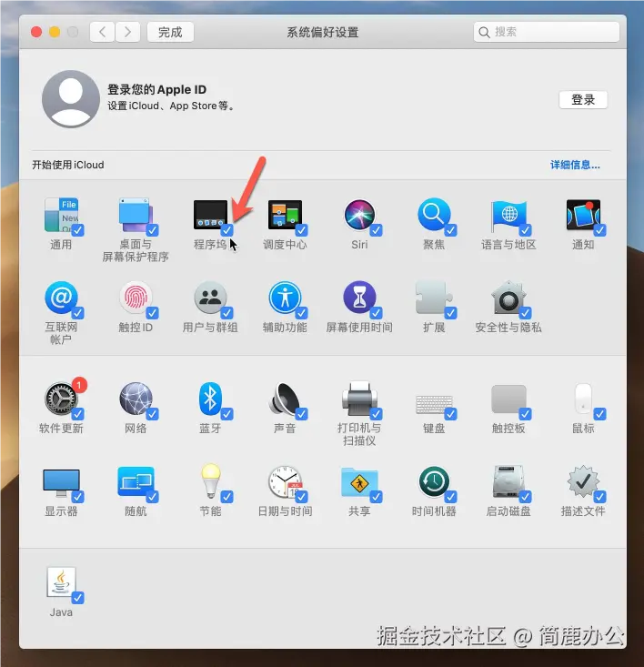Viewport: 644px width, 667px height.
Task: Click the red badge on 软件更新
Action: [x=79, y=385]
